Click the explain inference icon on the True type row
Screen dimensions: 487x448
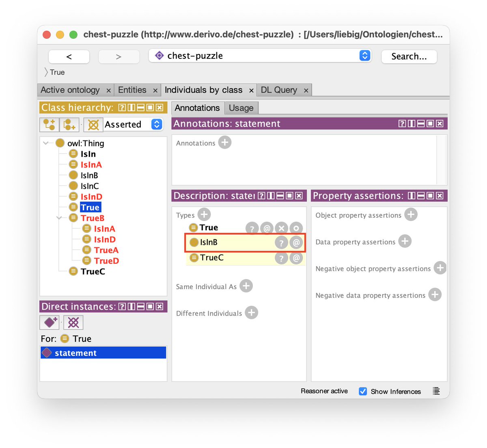[x=252, y=228]
